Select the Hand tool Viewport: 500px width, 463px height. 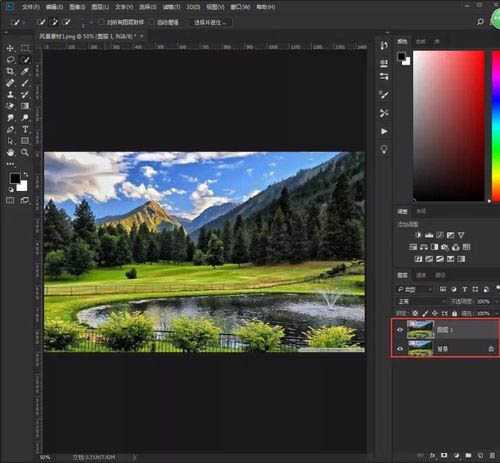click(x=10, y=152)
